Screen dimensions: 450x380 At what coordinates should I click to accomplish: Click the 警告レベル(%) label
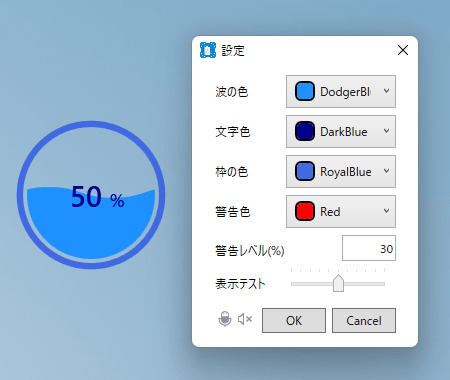click(x=250, y=251)
